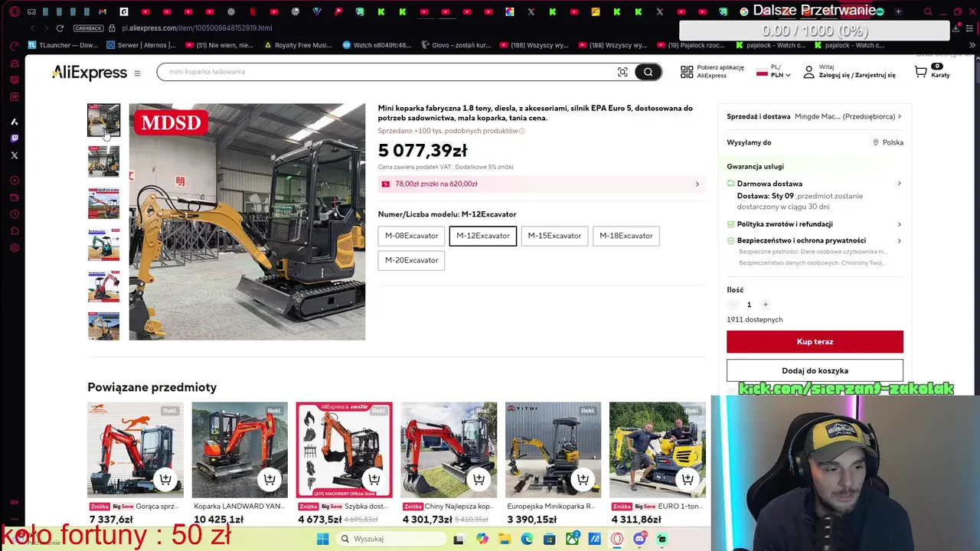Add Europejska Minikoparka to cart
Screen dimensions: 980x551
[583, 480]
